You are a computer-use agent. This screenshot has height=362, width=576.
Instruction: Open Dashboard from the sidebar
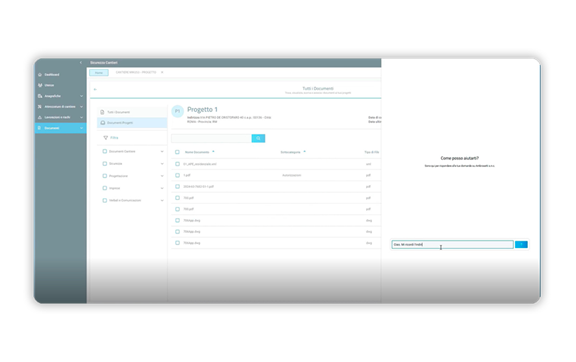(x=52, y=75)
